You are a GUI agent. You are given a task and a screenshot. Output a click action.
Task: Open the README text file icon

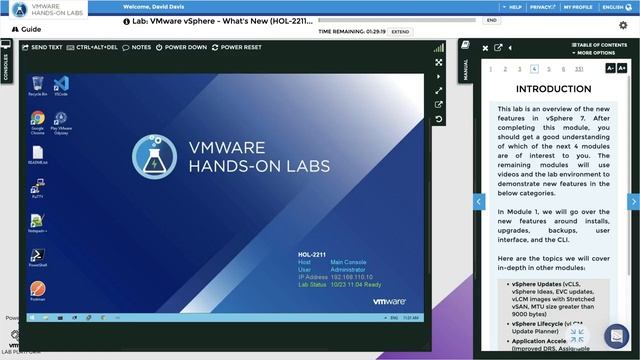pyautogui.click(x=38, y=155)
